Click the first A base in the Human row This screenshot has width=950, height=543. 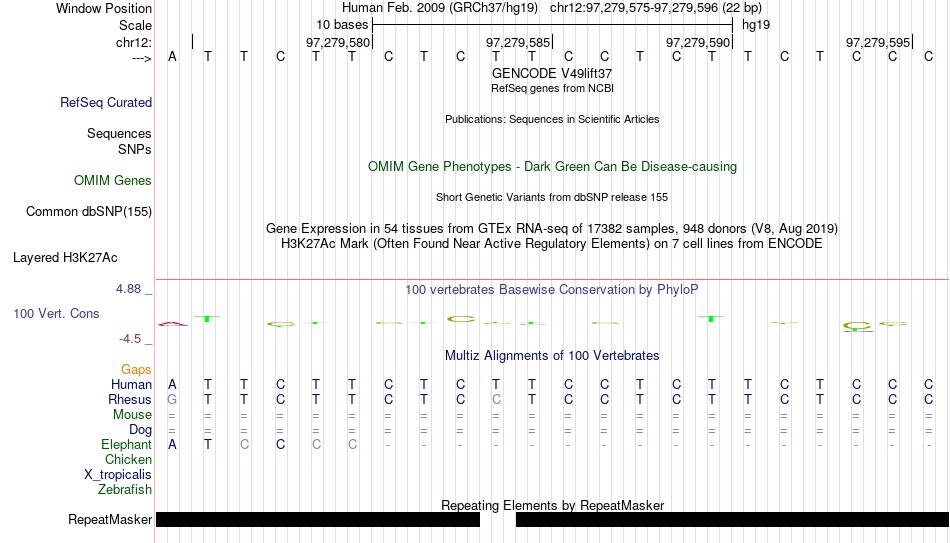[172, 384]
